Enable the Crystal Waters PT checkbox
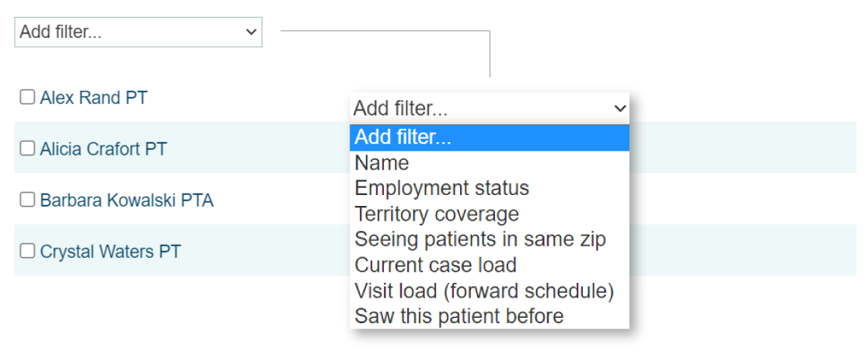 pyautogui.click(x=27, y=251)
